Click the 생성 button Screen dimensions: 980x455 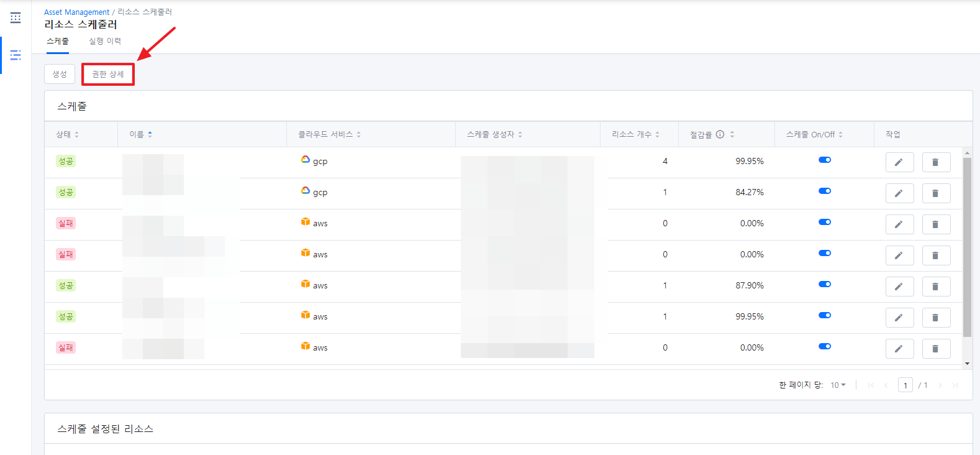[x=60, y=74]
